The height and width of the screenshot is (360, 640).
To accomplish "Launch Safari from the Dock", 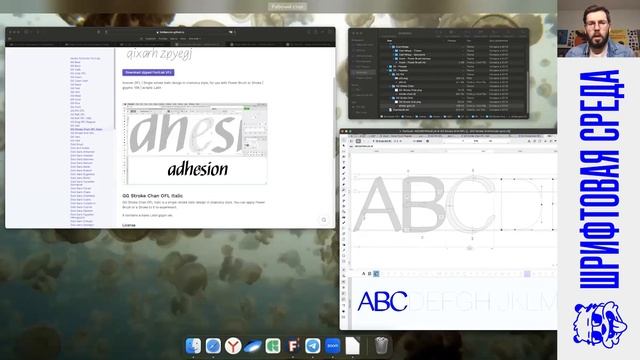I will [213, 346].
